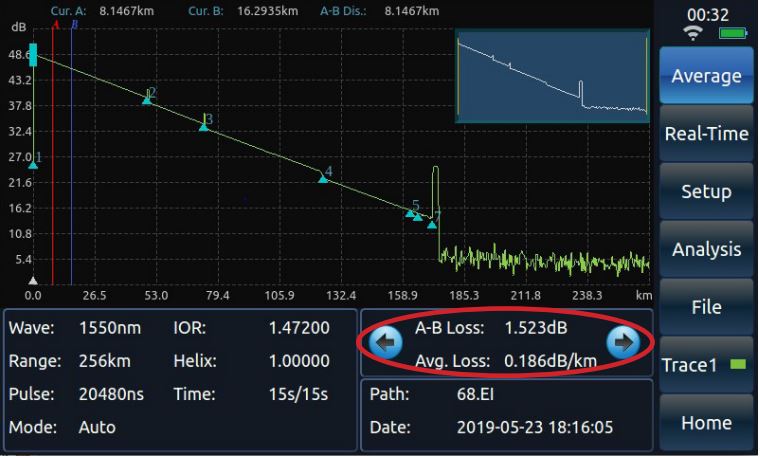The height and width of the screenshot is (458, 760).
Task: Click the Time value 15s/15s
Action: point(299,394)
